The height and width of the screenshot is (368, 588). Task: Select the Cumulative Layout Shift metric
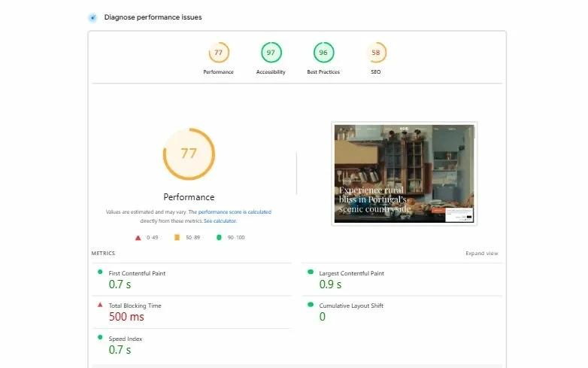click(402, 312)
